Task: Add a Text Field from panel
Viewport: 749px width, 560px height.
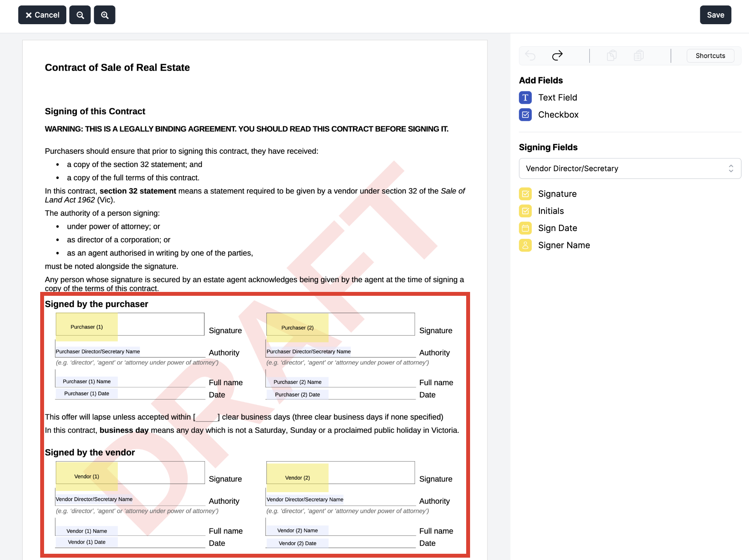Action: (x=557, y=98)
